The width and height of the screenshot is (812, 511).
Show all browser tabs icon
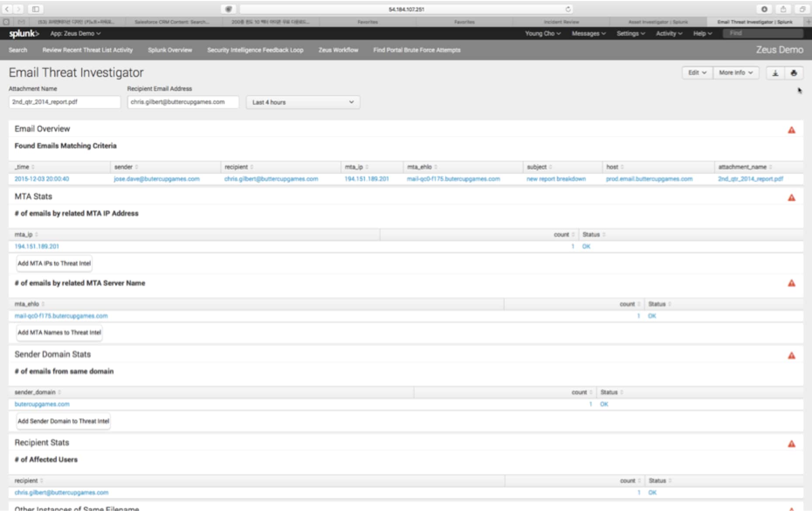(x=802, y=9)
